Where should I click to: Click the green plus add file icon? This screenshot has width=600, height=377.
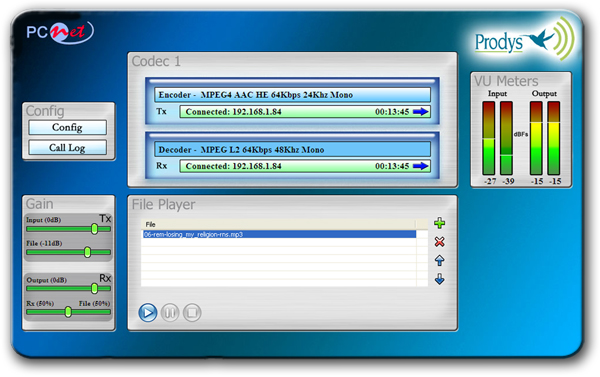[x=440, y=223]
